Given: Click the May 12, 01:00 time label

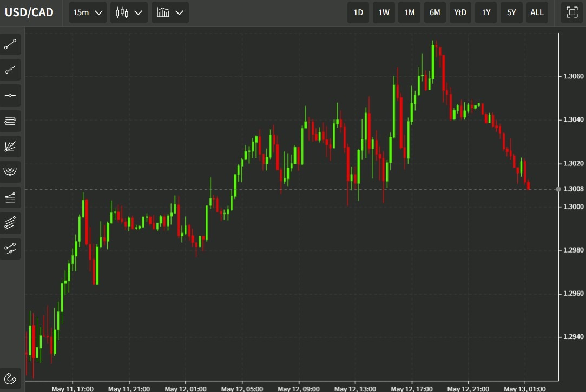Looking at the screenshot, I should tap(186, 389).
